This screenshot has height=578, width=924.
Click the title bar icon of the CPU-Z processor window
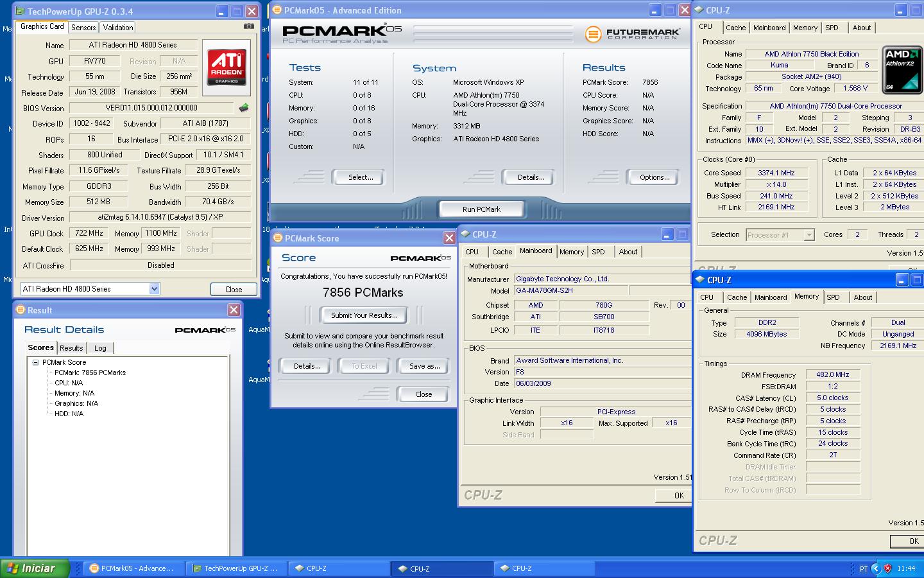[699, 10]
